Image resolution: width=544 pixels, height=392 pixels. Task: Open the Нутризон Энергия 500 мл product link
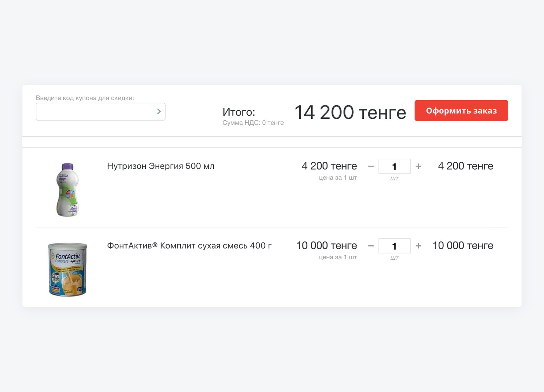161,166
